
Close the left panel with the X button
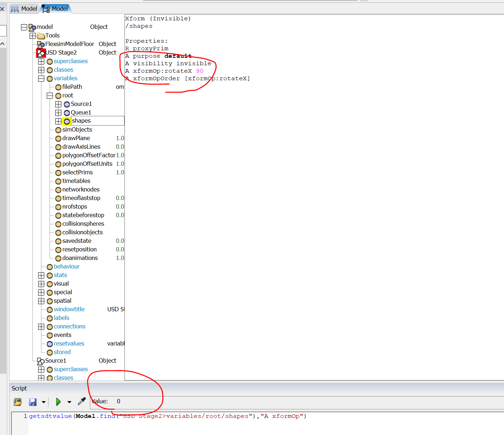click(2, 9)
